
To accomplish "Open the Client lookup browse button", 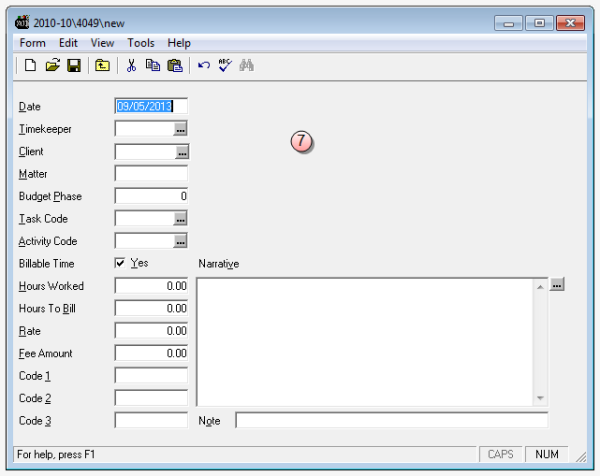I will click(181, 152).
